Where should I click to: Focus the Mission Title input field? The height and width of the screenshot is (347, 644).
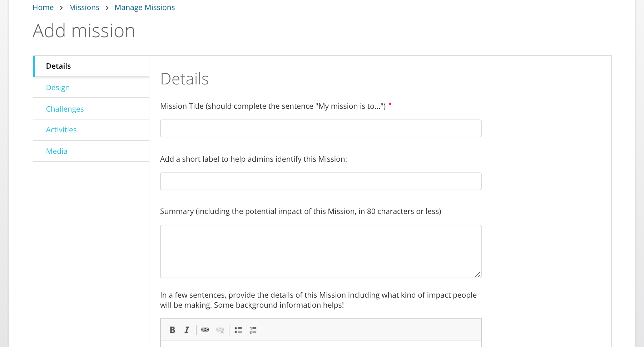321,128
